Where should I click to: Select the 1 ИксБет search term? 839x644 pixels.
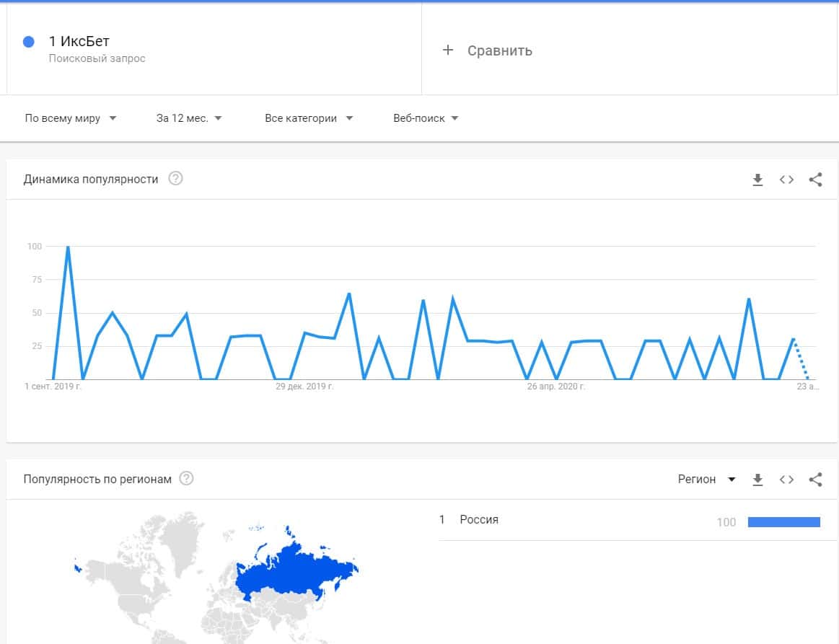point(79,42)
